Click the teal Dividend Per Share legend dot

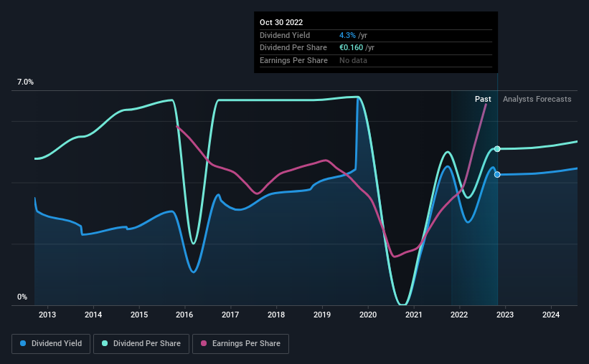click(x=105, y=343)
